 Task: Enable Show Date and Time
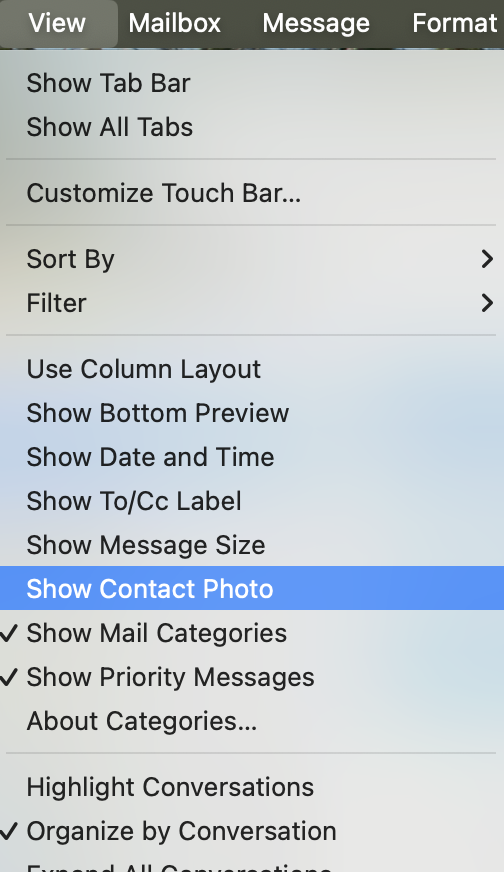pos(252,457)
